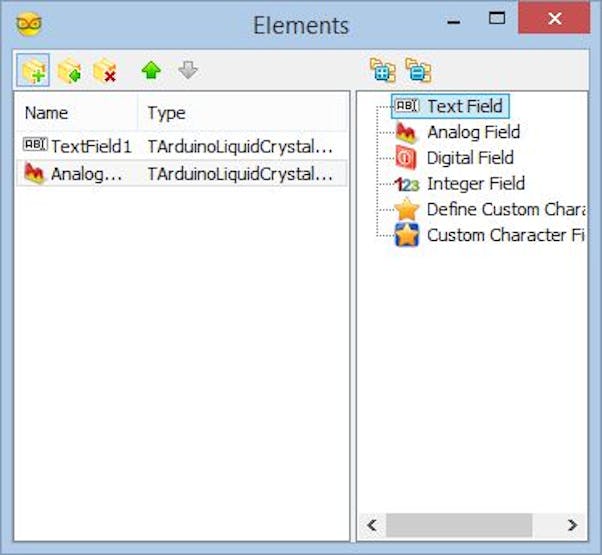Select Text Field in the element tree
The width and height of the screenshot is (602, 555).
tap(450, 106)
